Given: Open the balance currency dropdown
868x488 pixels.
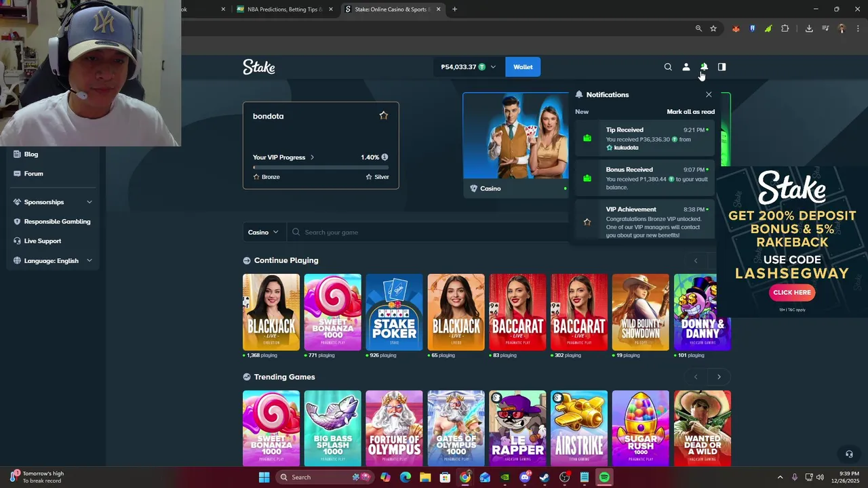Looking at the screenshot, I should (x=493, y=67).
